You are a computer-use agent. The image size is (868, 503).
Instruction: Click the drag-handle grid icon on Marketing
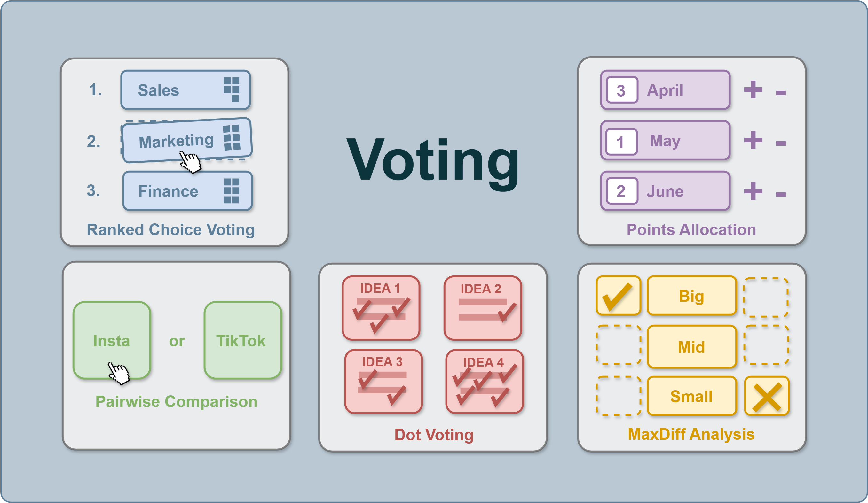coord(232,138)
